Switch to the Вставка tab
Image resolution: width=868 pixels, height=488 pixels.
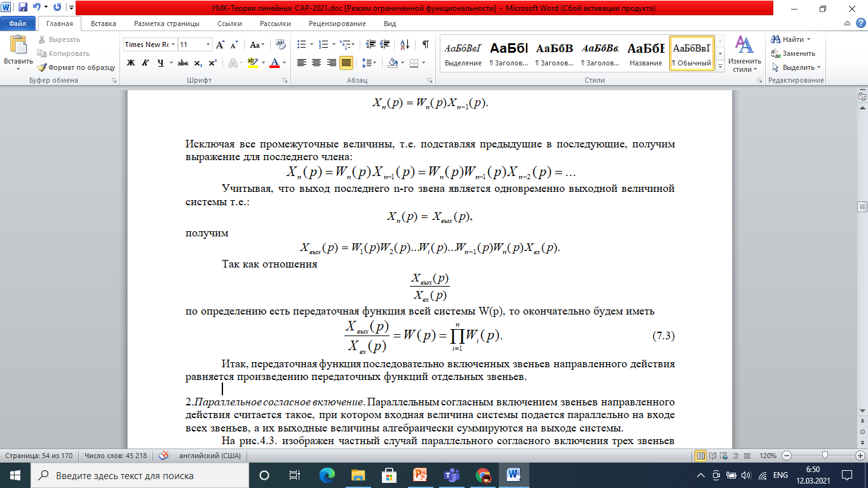click(104, 24)
